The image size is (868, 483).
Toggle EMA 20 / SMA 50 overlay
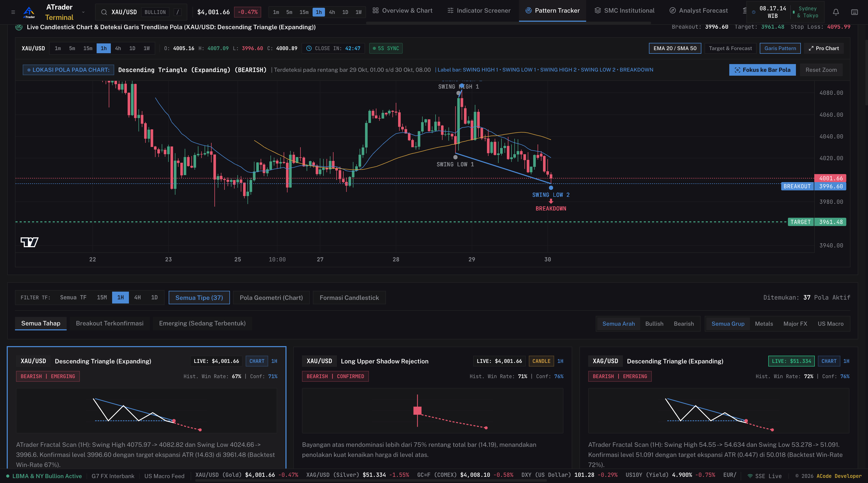tap(675, 48)
